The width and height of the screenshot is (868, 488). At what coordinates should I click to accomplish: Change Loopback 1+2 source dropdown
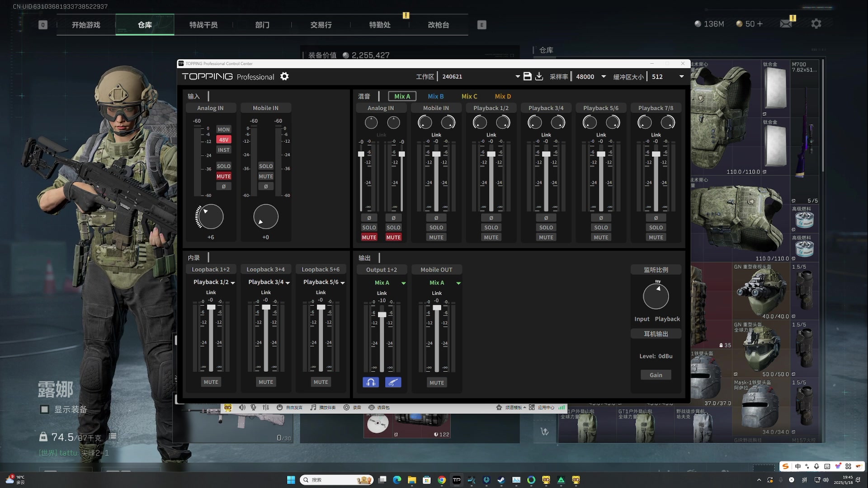[x=214, y=282]
